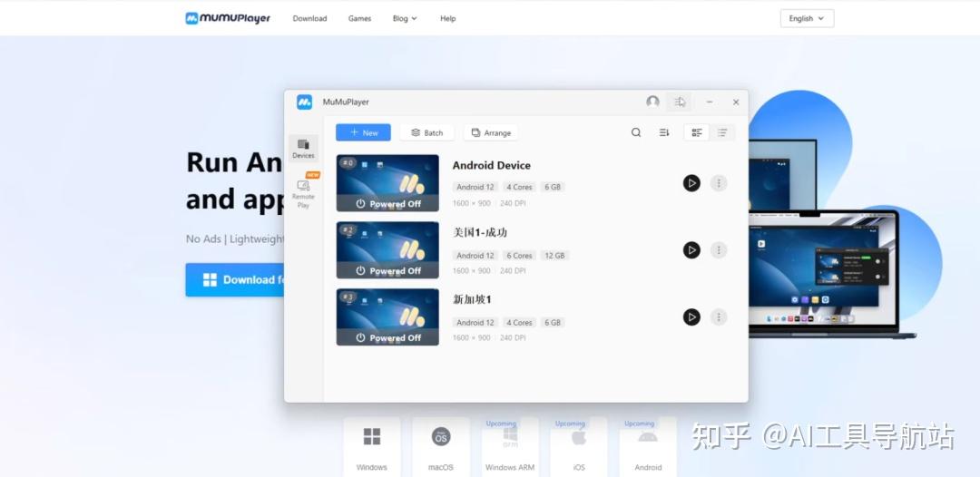Open the user account avatar icon
The height and width of the screenshot is (477, 980).
click(652, 102)
